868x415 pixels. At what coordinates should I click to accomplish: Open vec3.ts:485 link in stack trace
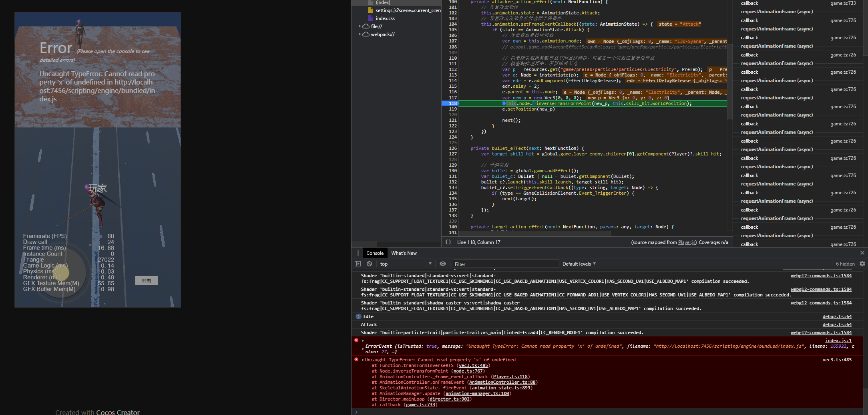(473, 365)
